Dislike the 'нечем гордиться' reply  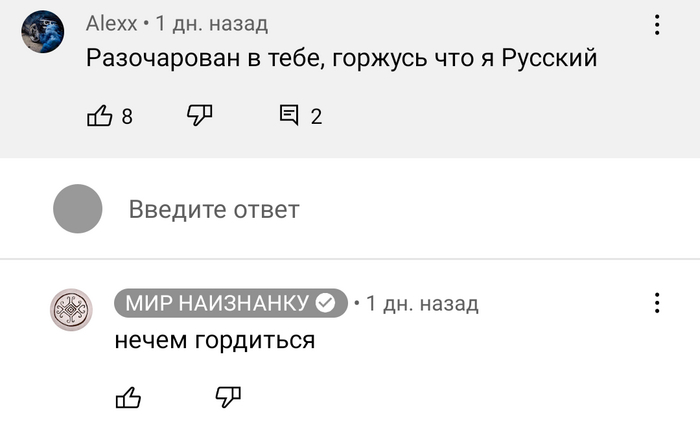(228, 398)
